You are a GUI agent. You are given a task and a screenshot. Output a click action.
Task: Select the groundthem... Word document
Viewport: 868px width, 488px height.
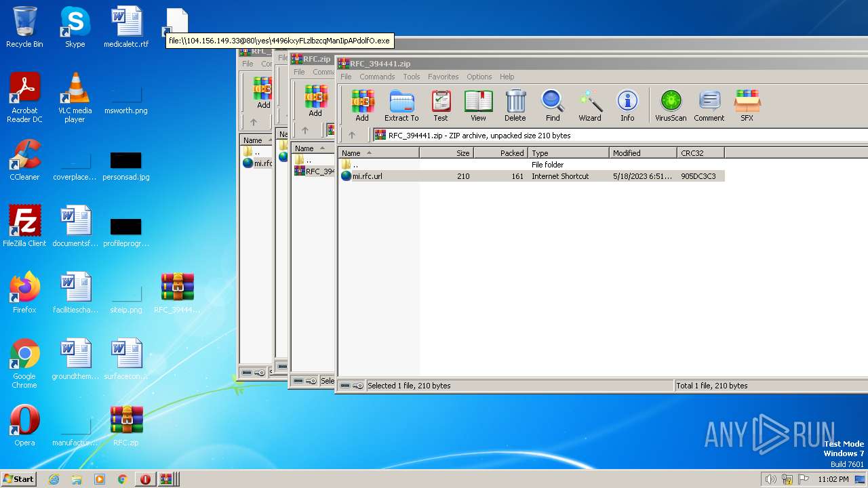click(75, 360)
